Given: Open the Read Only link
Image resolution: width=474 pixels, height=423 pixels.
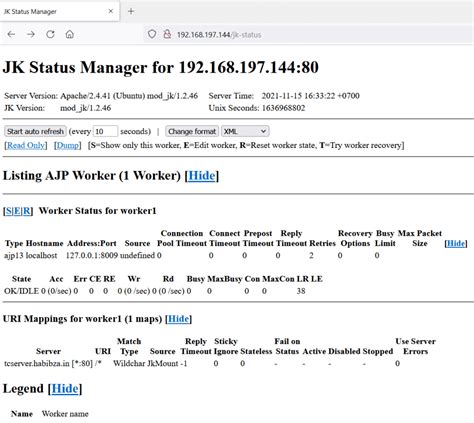Looking at the screenshot, I should coord(26,145).
